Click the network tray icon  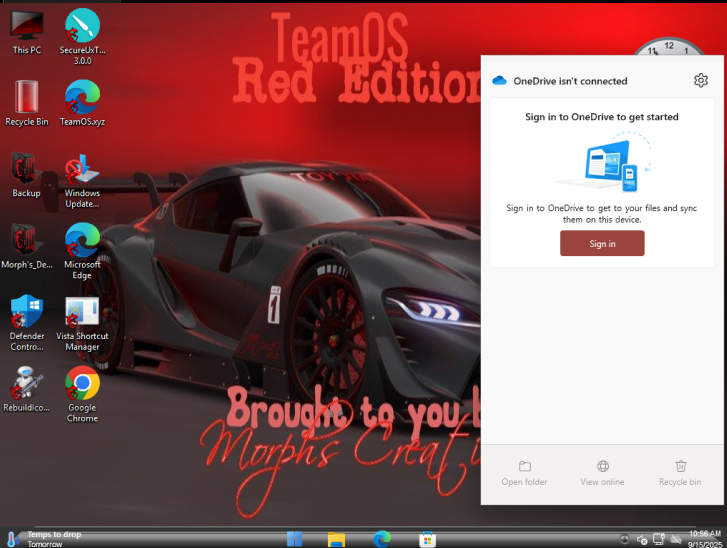[658, 539]
